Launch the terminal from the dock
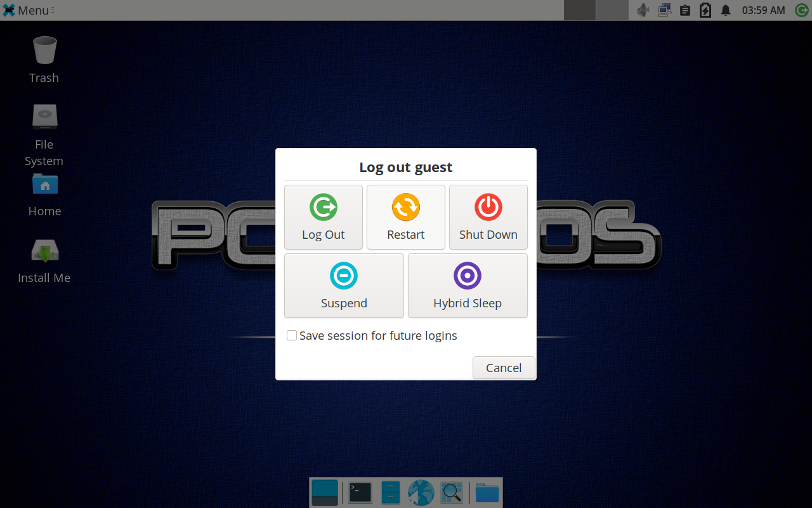This screenshot has height=508, width=812. pos(360,493)
